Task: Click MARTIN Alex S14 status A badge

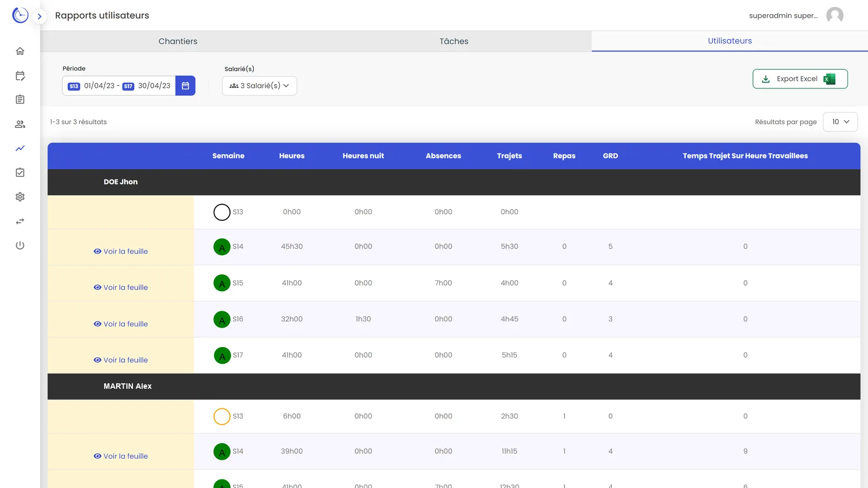Action: click(222, 452)
